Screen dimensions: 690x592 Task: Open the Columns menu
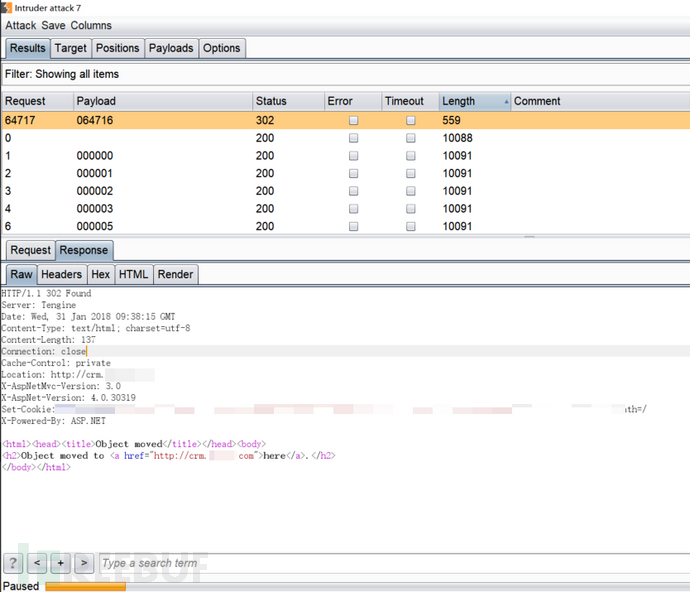click(x=91, y=26)
